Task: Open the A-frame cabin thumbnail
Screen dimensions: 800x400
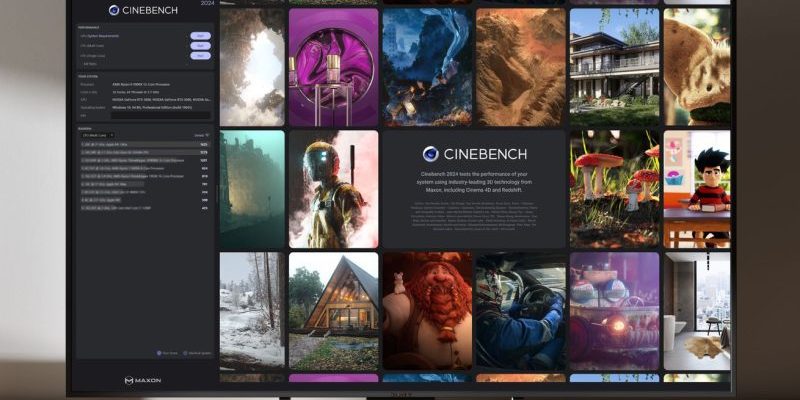Action: pos(334,311)
